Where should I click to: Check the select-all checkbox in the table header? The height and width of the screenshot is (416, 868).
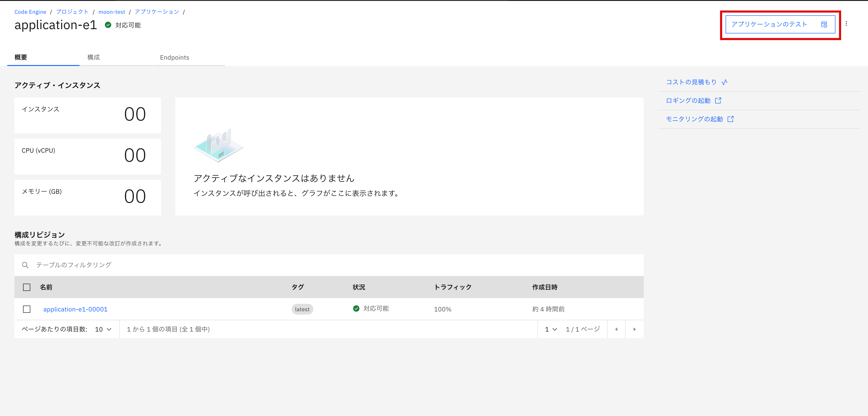click(x=27, y=287)
